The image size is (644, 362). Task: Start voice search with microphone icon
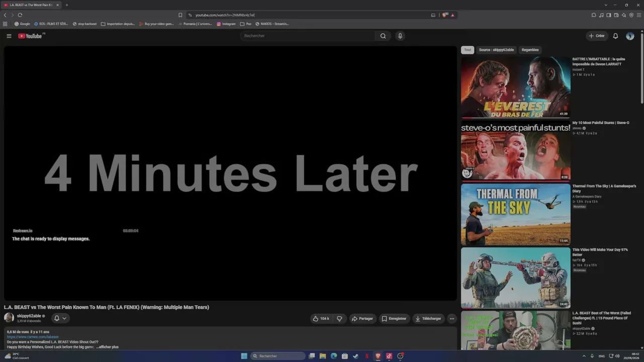pos(400,36)
